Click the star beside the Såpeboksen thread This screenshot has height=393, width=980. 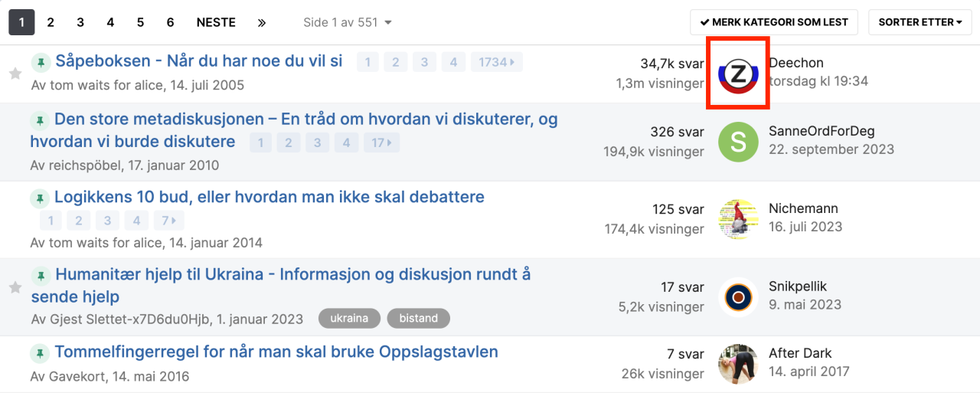pos(15,74)
